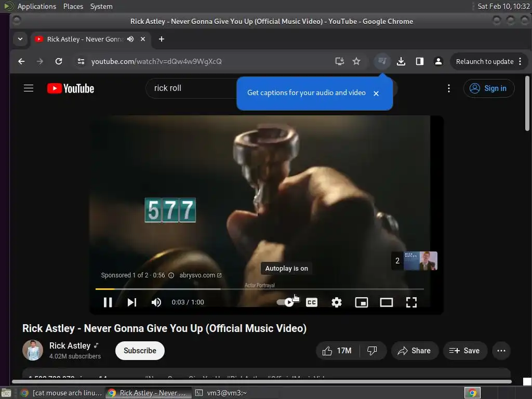Toggle the Autoplay switch

285,302
